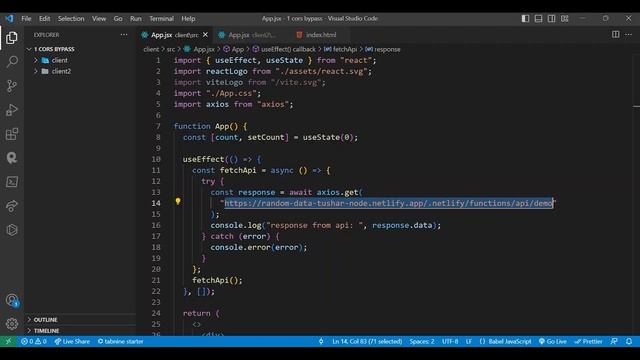This screenshot has width=640, height=360.
Task: Open the View menu
Action: coord(99,18)
